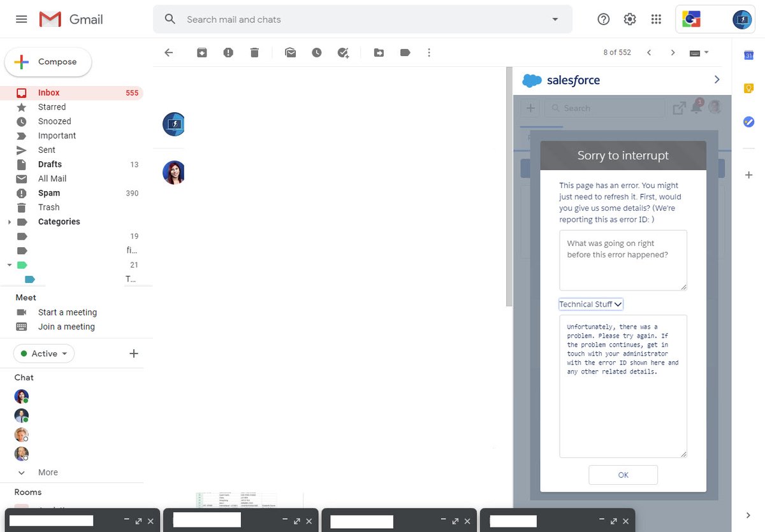This screenshot has height=532, width=765.
Task: Open the Active chat status dropdown
Action: click(x=44, y=354)
